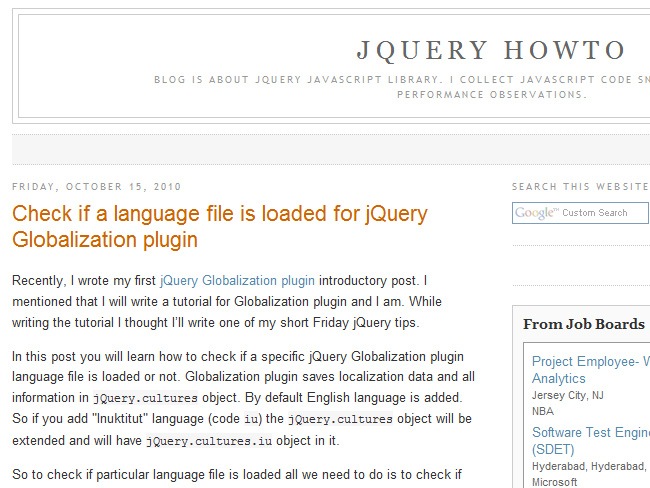Screen dimensions: 650x488
Task: Click the NBA company name text
Action: tap(543, 411)
